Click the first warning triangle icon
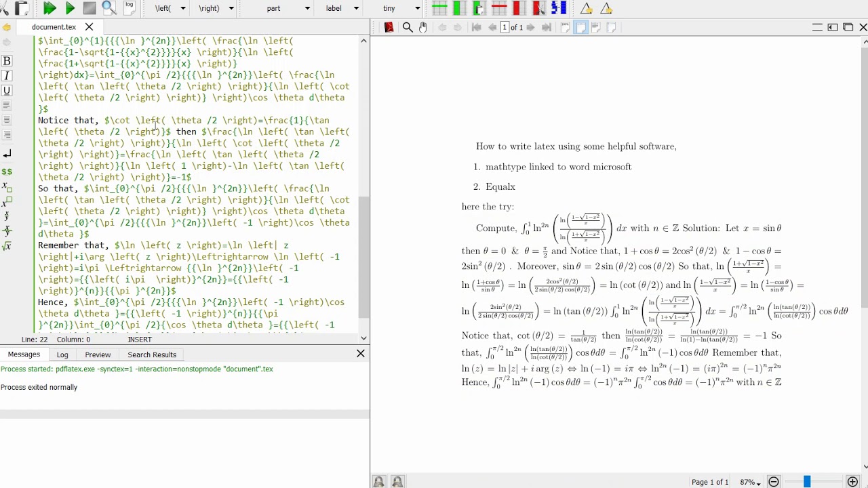The width and height of the screenshot is (868, 488). coord(586,8)
